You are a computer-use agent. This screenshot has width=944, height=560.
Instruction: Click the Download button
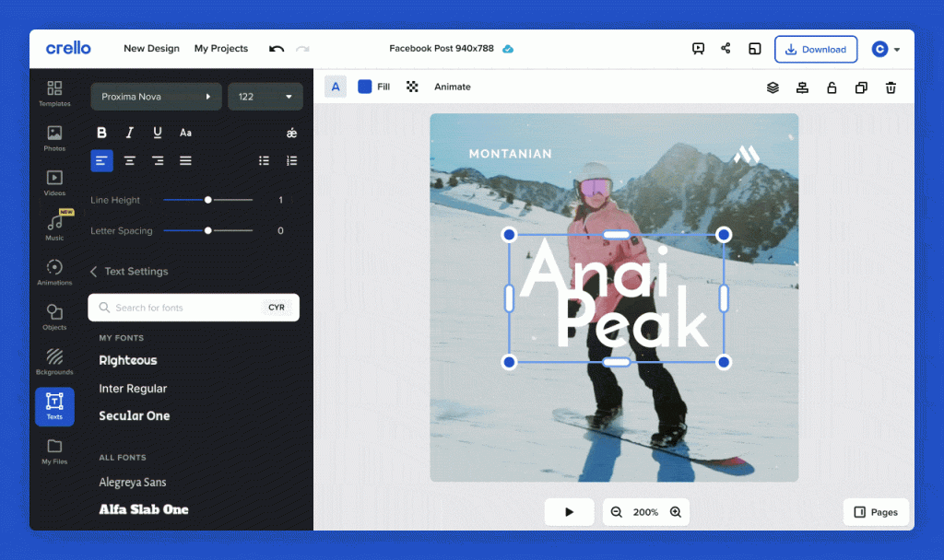[x=816, y=50]
